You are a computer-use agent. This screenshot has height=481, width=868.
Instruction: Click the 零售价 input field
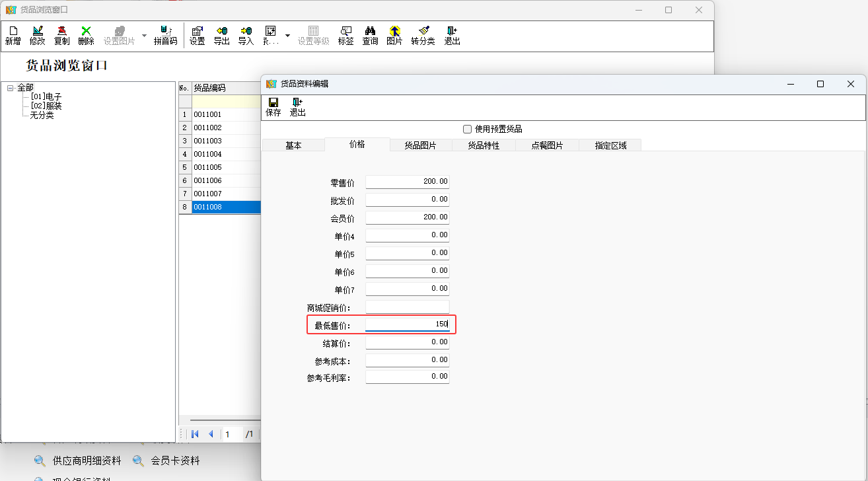click(x=408, y=181)
